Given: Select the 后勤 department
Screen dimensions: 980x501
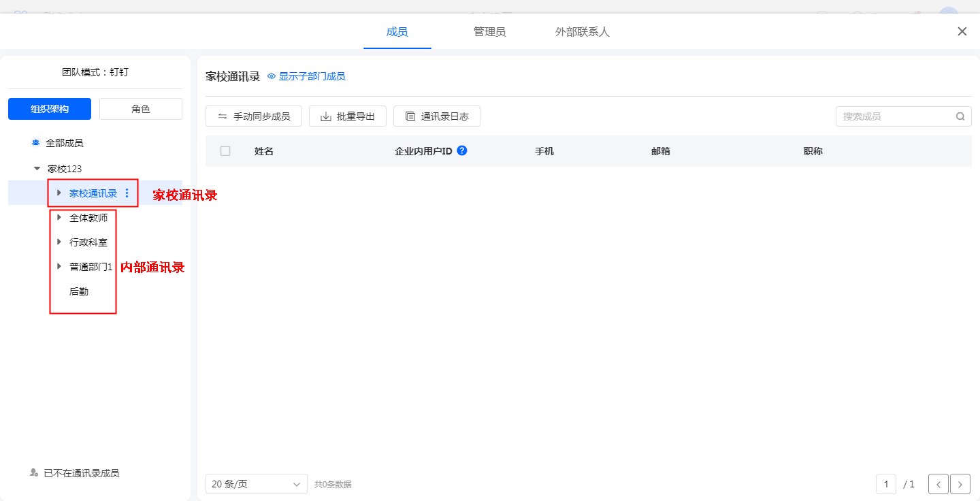Looking at the screenshot, I should [79, 291].
